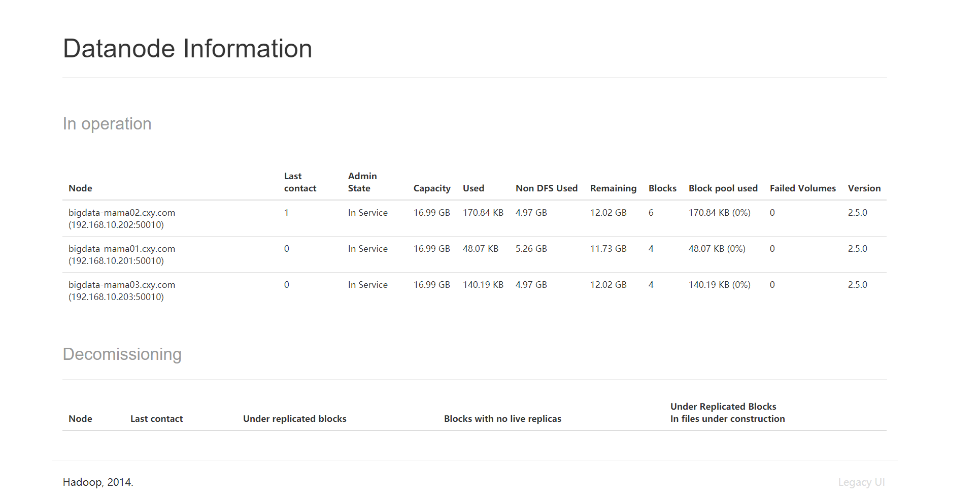Click the Hadoop, 2014 footer text
980x498 pixels.
[x=98, y=482]
